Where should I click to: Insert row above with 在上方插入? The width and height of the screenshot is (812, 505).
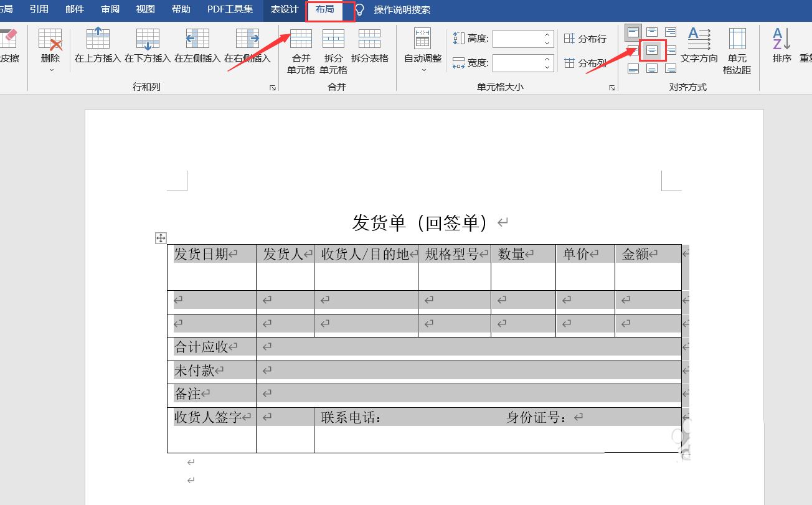98,45
